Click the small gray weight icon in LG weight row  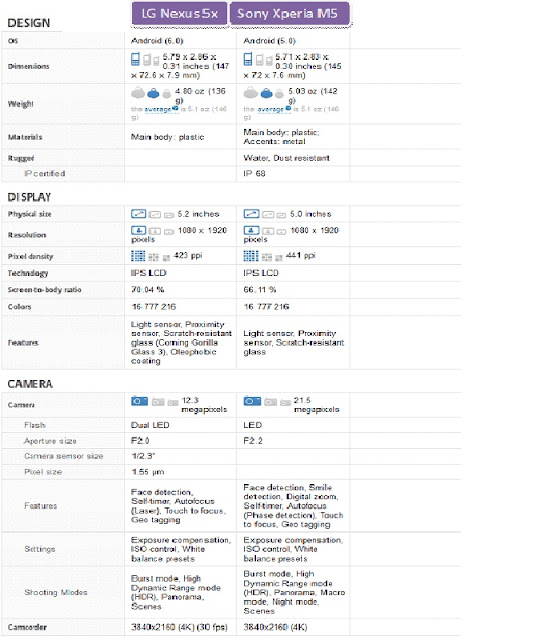click(x=166, y=95)
